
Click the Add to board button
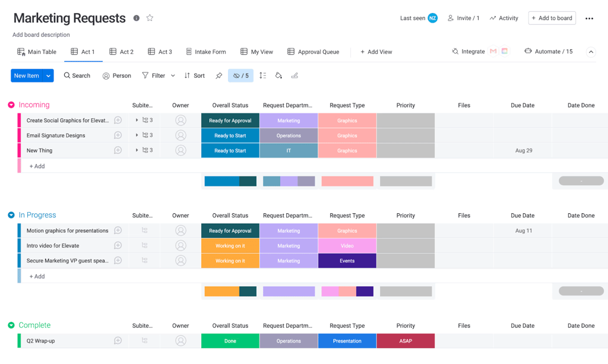click(x=552, y=18)
